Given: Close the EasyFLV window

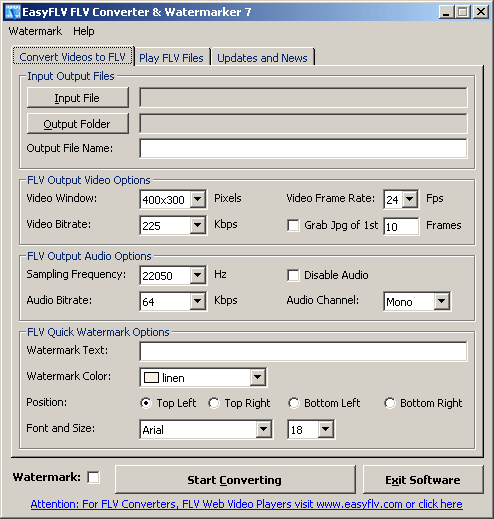Looking at the screenshot, I should [481, 12].
